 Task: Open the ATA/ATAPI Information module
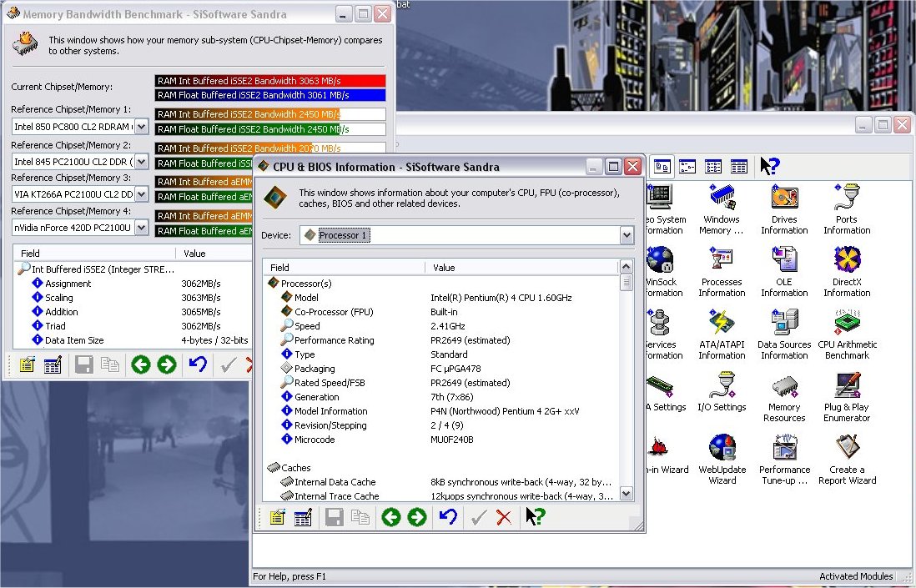tap(722, 334)
